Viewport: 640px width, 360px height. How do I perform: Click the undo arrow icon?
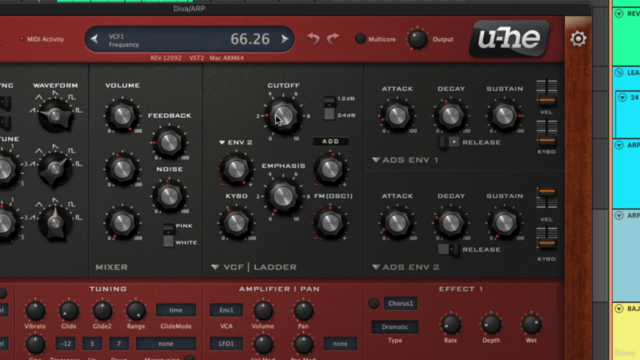313,39
